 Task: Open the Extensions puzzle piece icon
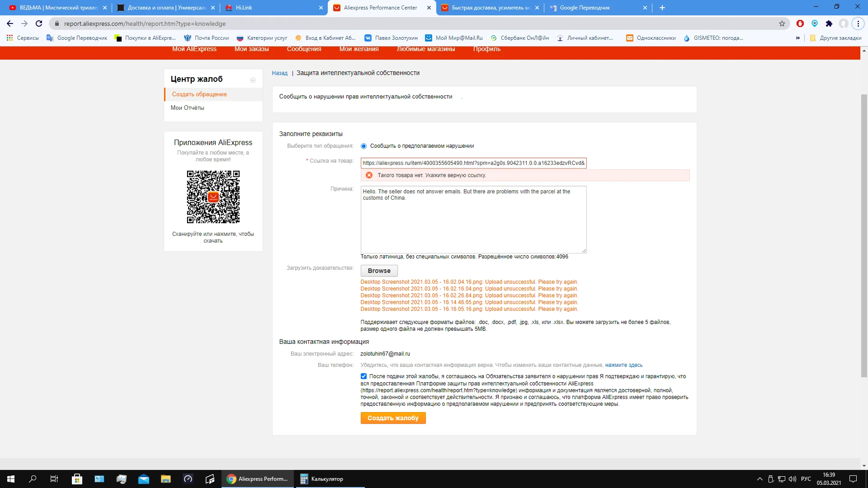coord(829,23)
